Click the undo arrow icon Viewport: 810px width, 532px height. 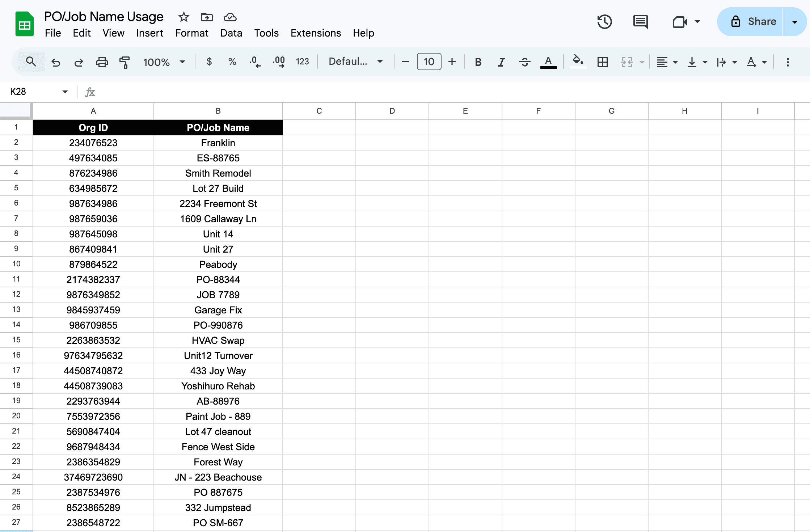pos(56,62)
